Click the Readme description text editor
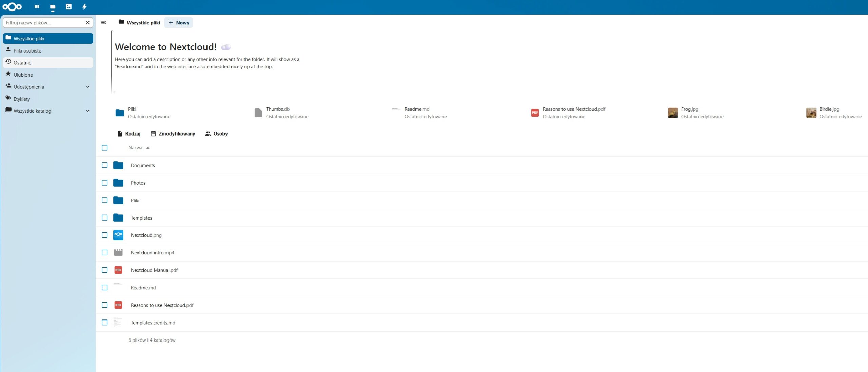Image resolution: width=868 pixels, height=372 pixels. [207, 63]
